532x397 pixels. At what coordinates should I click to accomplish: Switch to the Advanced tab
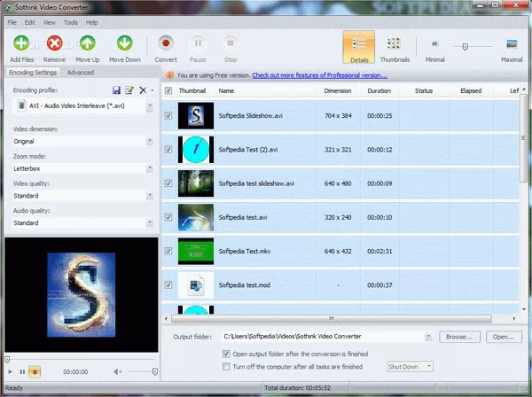coord(81,72)
